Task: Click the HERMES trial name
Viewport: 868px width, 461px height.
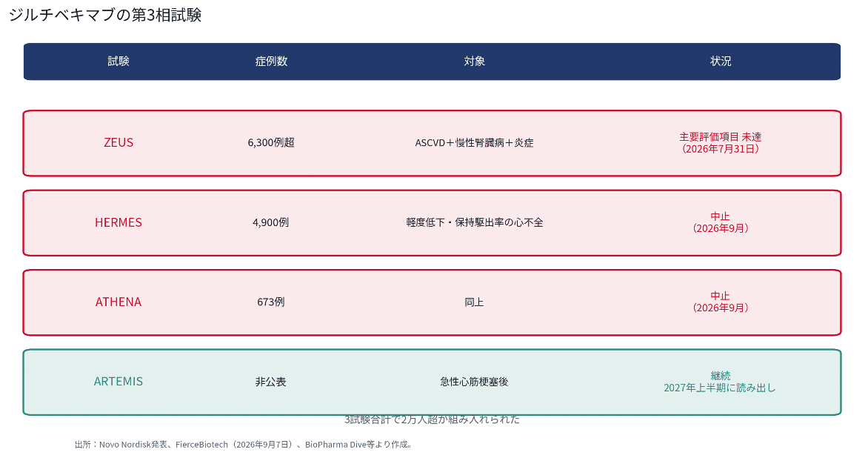Action: tap(118, 222)
